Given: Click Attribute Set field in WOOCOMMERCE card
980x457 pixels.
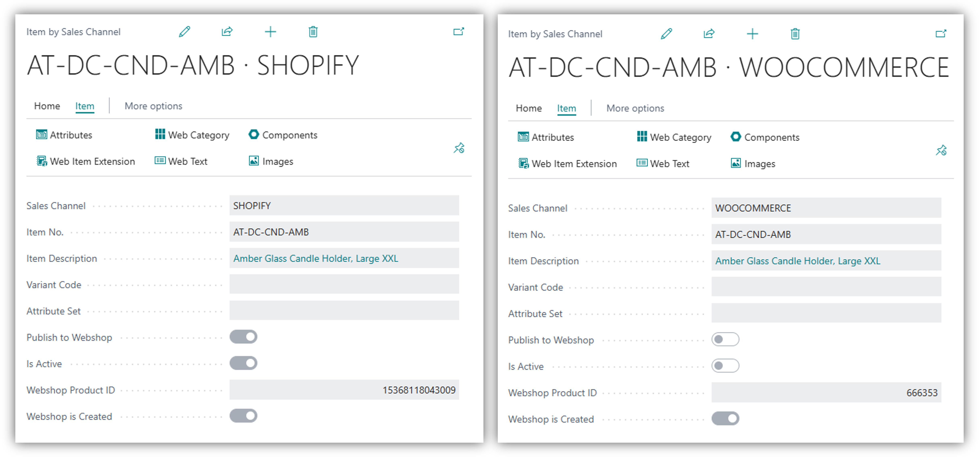Looking at the screenshot, I should [826, 313].
